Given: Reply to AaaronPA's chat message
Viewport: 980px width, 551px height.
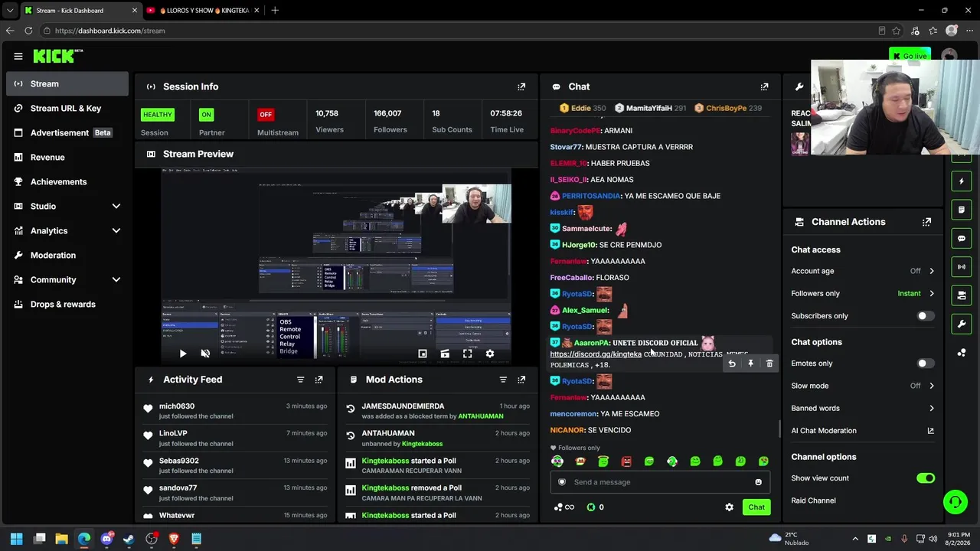Looking at the screenshot, I should (732, 364).
